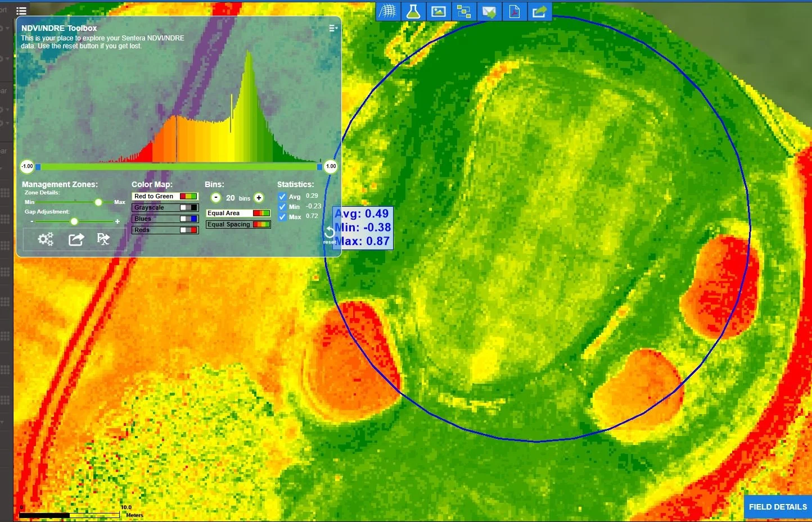This screenshot has width=812, height=522.
Task: Click the green arrow export icon in toolbar
Action: coord(539,11)
